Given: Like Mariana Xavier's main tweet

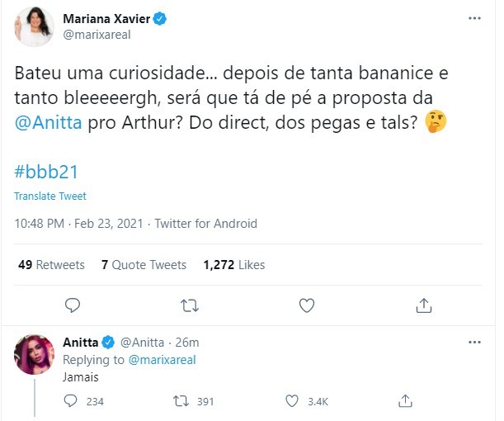Looking at the screenshot, I should tap(307, 305).
